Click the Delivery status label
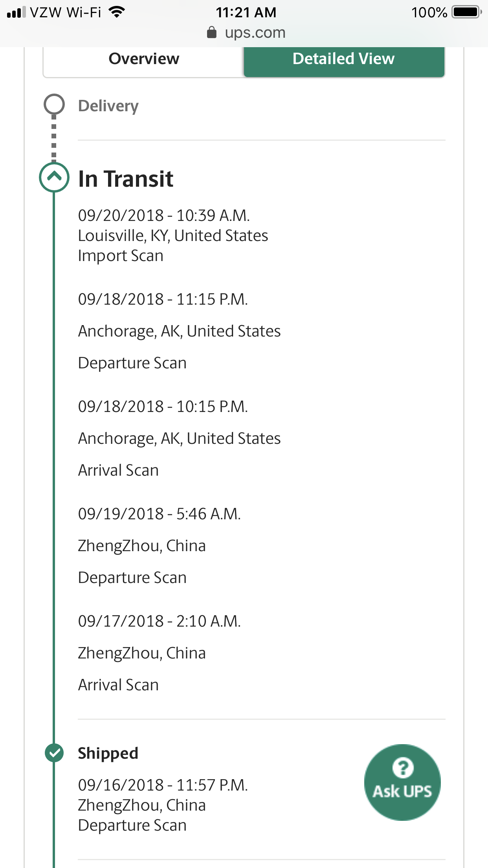 (108, 106)
